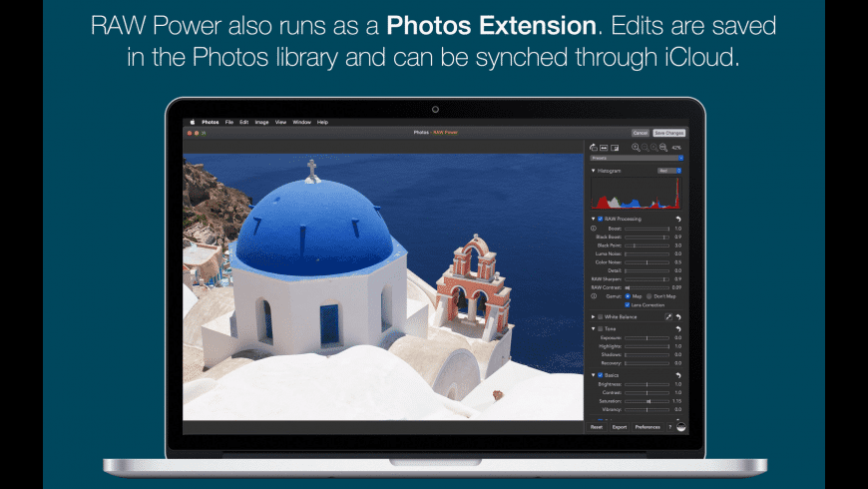Open the View menu
868x489 pixels.
pyautogui.click(x=280, y=122)
